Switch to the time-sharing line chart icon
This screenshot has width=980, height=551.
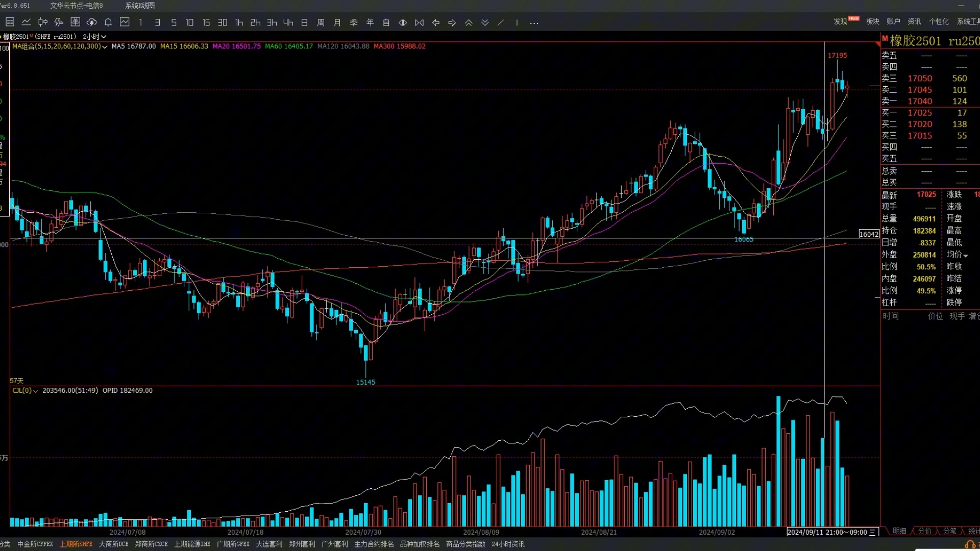coord(26,22)
